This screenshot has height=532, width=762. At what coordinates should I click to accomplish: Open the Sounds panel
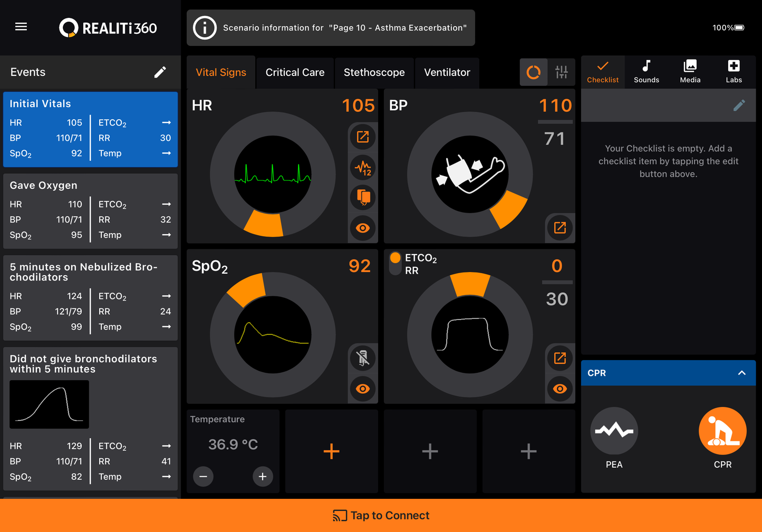coord(646,72)
